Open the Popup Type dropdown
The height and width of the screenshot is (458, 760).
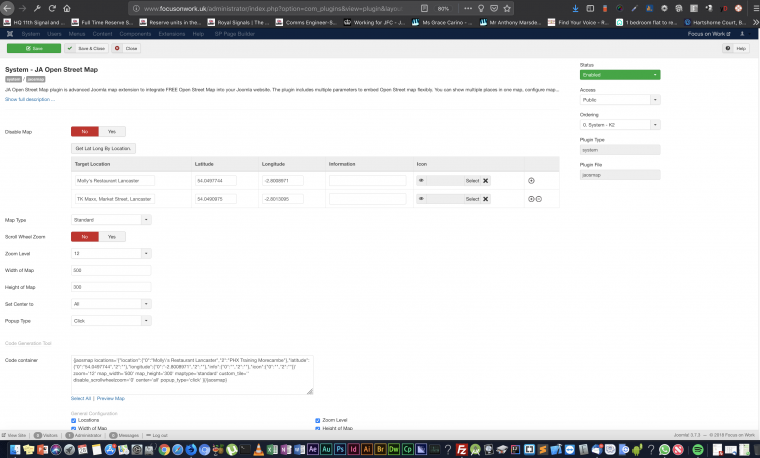(x=111, y=321)
